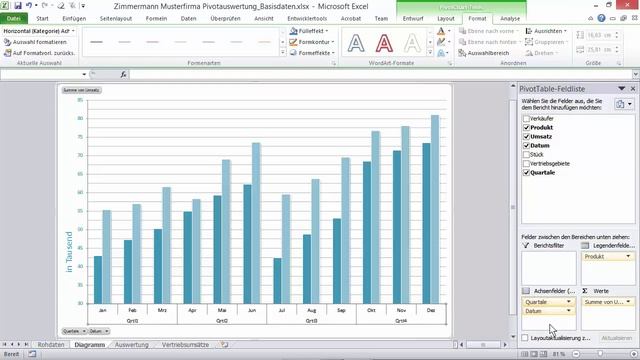
Task: Click Formkontur shape outline icon
Action: [293, 42]
